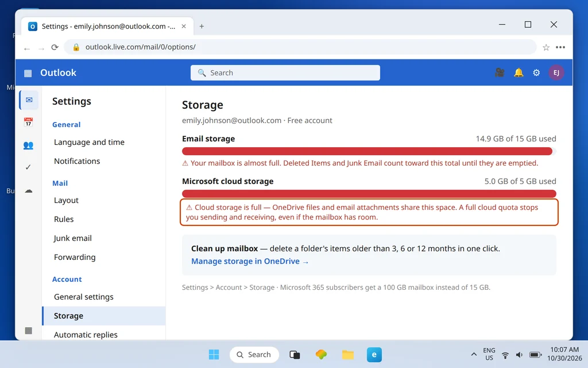The width and height of the screenshot is (588, 368).
Task: Open EJ account profile avatar
Action: (x=556, y=72)
